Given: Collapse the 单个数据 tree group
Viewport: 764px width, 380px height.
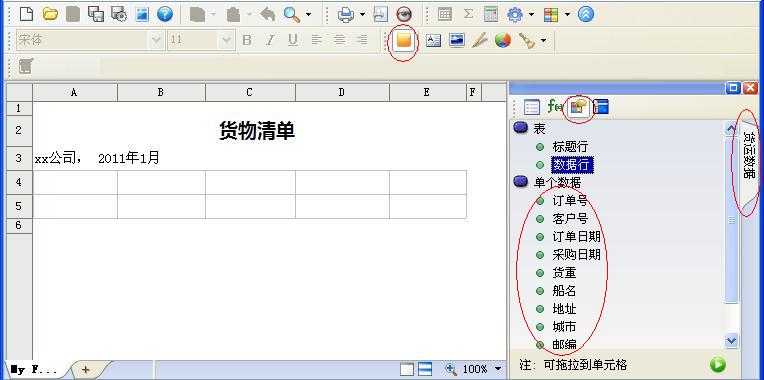Looking at the screenshot, I should [x=521, y=182].
